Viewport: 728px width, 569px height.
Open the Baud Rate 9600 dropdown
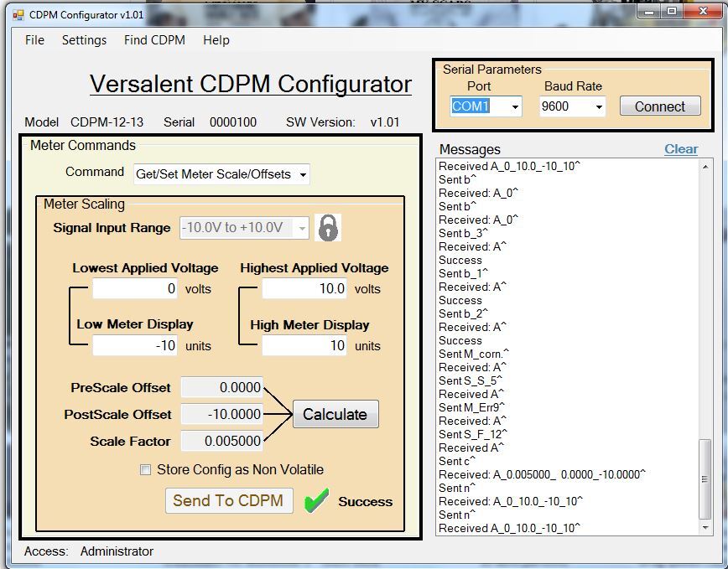click(x=599, y=106)
